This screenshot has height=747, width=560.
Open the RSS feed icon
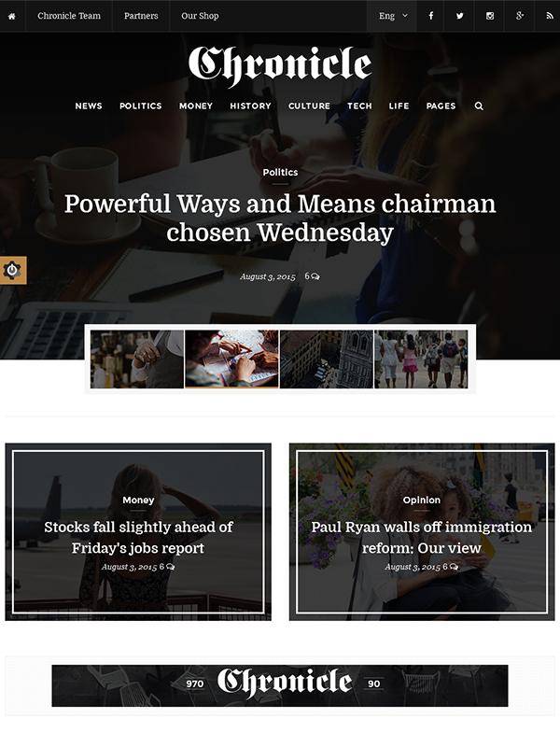tap(550, 16)
